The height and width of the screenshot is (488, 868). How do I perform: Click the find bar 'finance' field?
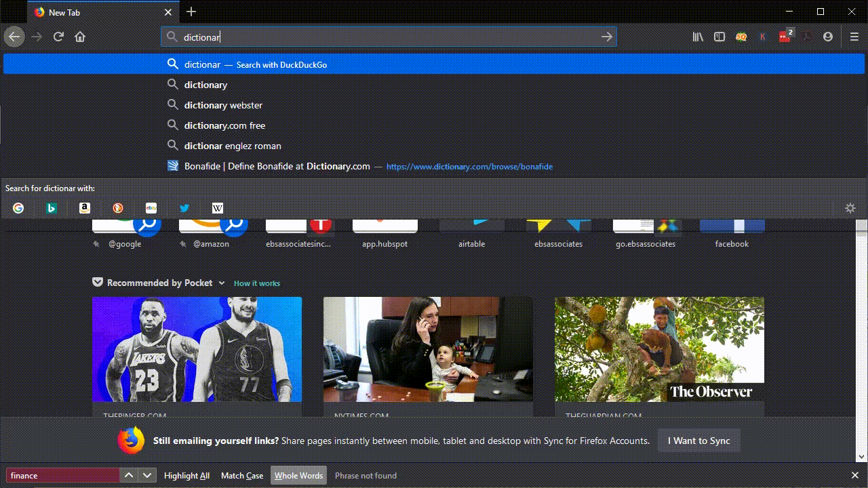pos(62,475)
